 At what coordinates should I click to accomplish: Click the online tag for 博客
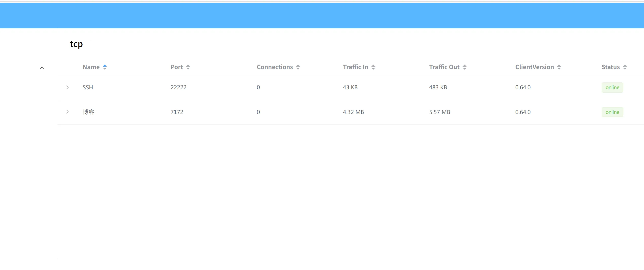(x=612, y=112)
